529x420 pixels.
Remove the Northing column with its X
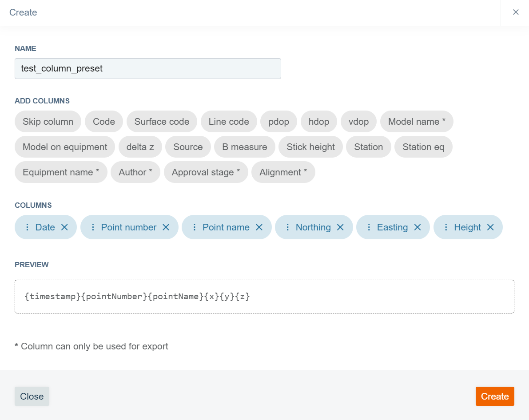click(x=340, y=227)
